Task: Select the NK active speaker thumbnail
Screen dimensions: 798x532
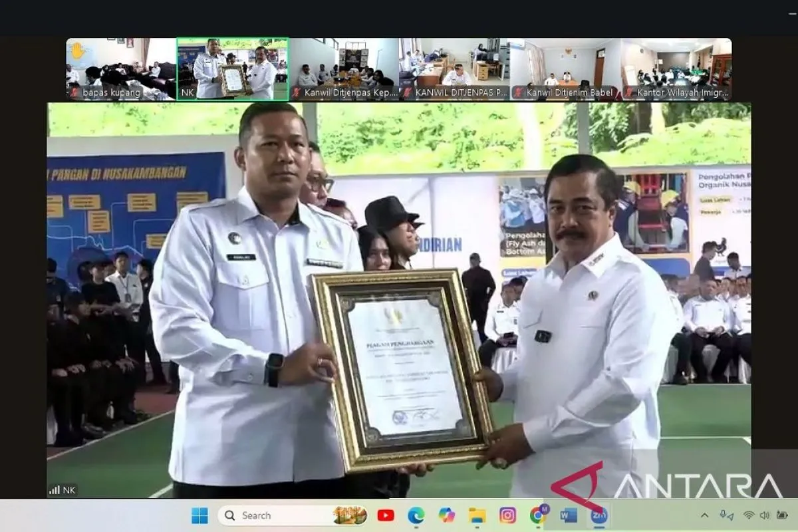Action: [232, 69]
